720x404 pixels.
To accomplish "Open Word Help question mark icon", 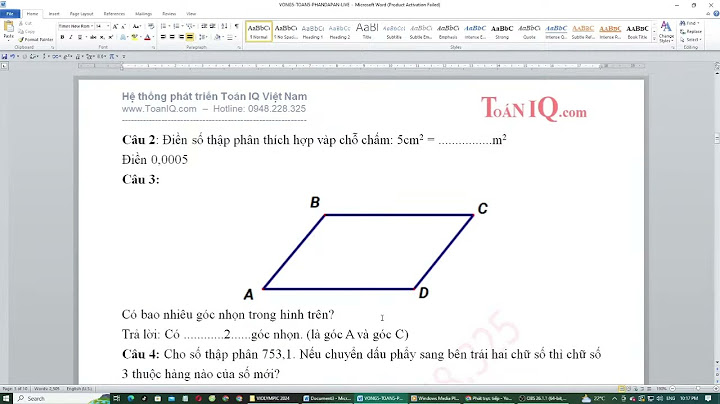I will (716, 14).
